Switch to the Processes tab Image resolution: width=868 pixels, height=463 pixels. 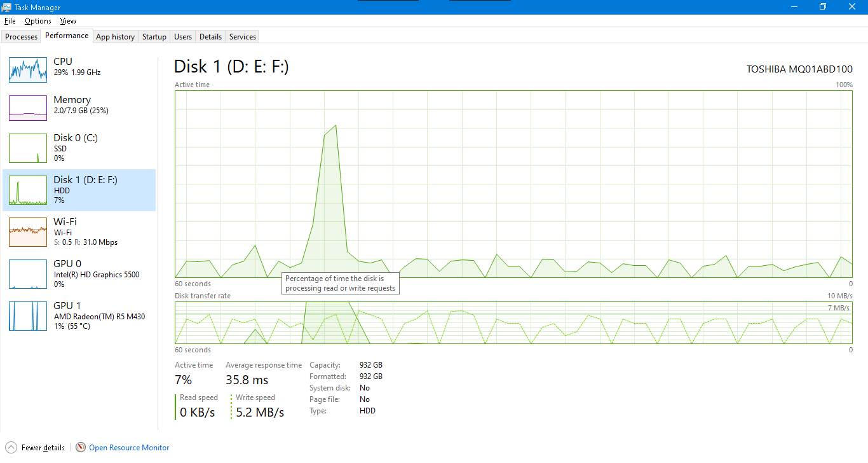point(22,37)
